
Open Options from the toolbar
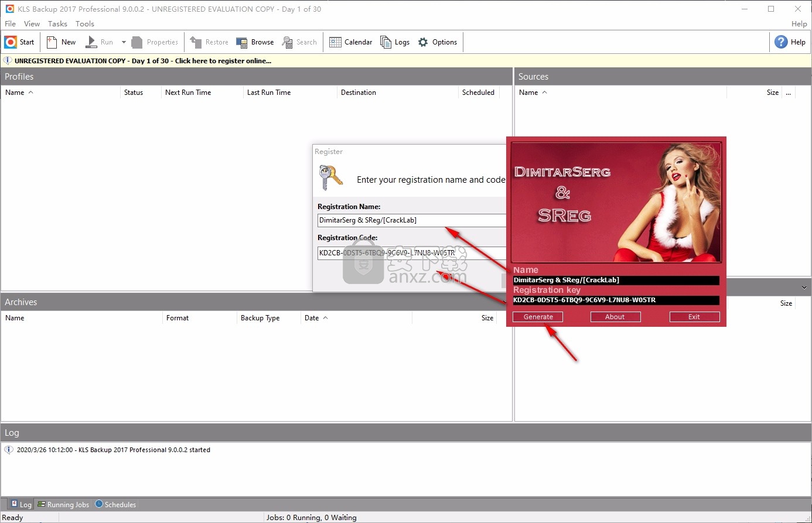pyautogui.click(x=438, y=42)
